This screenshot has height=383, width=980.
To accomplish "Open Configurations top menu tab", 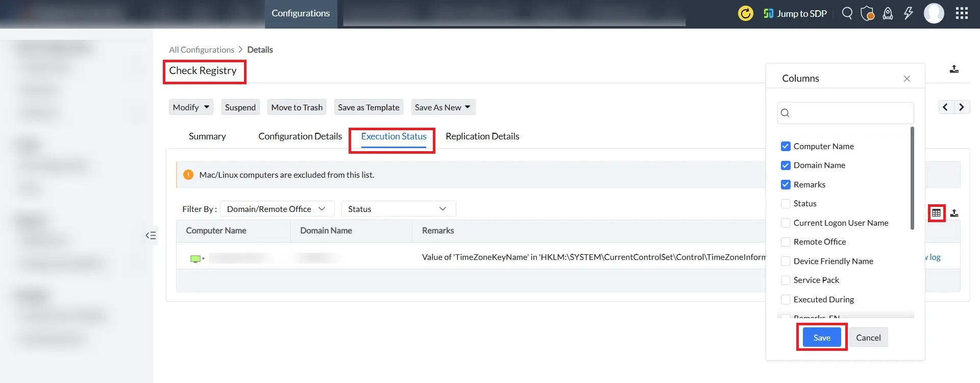I will [x=301, y=14].
